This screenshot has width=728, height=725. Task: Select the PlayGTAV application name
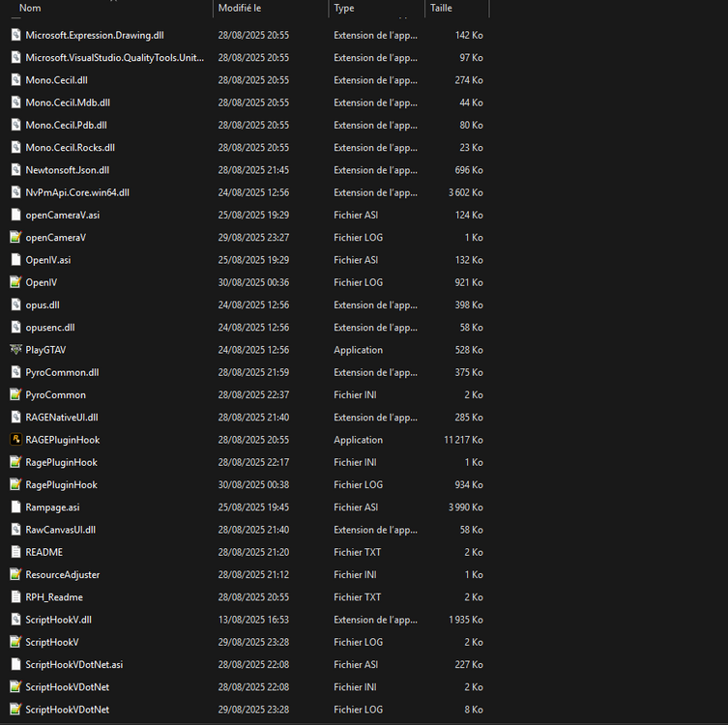pos(45,350)
